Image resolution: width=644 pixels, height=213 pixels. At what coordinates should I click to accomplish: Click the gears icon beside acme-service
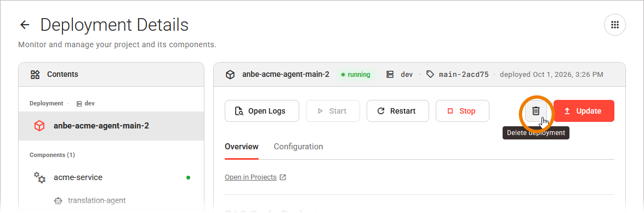pos(39,178)
